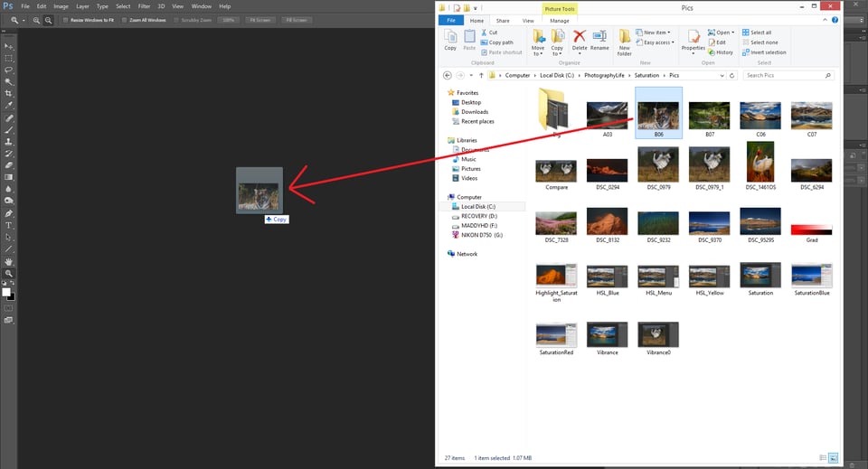The image size is (868, 469).
Task: Select the Horizontal Type tool
Action: pos(8,225)
